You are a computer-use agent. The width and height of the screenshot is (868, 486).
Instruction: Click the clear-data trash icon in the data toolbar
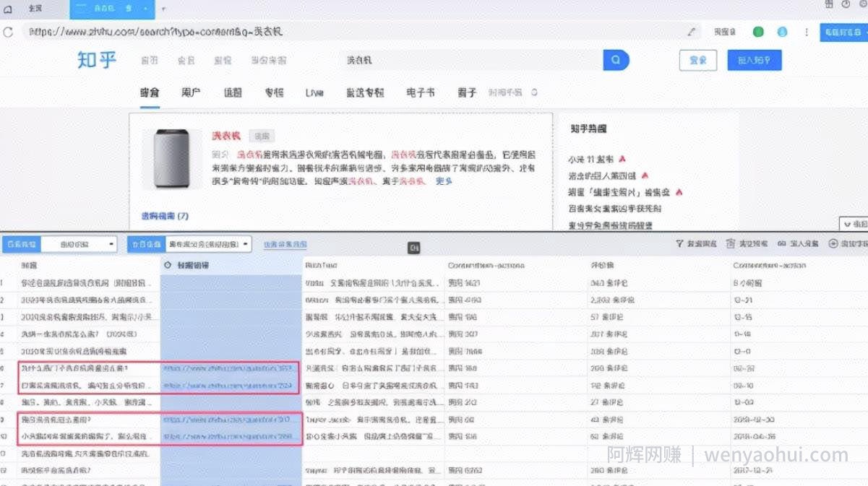pyautogui.click(x=731, y=244)
